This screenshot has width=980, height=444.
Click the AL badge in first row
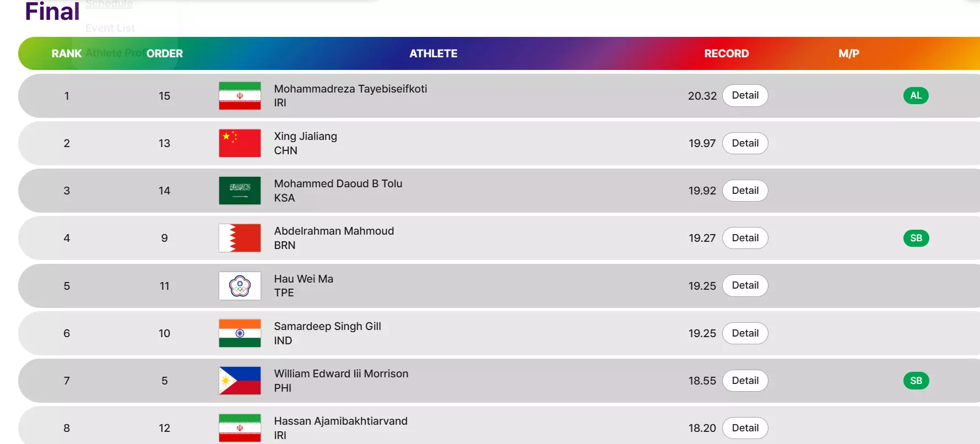(916, 96)
